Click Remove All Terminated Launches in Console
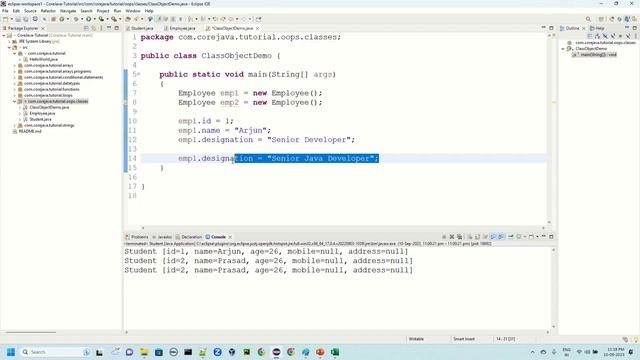 point(460,237)
